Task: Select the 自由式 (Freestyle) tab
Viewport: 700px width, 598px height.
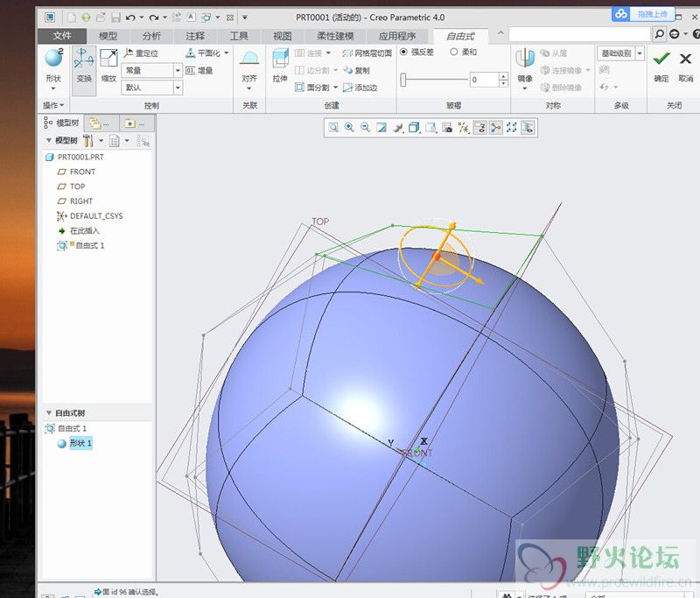Action: (x=461, y=36)
